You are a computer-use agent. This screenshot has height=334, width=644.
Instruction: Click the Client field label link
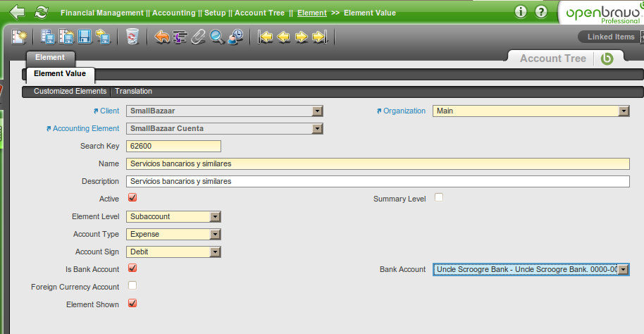[110, 111]
